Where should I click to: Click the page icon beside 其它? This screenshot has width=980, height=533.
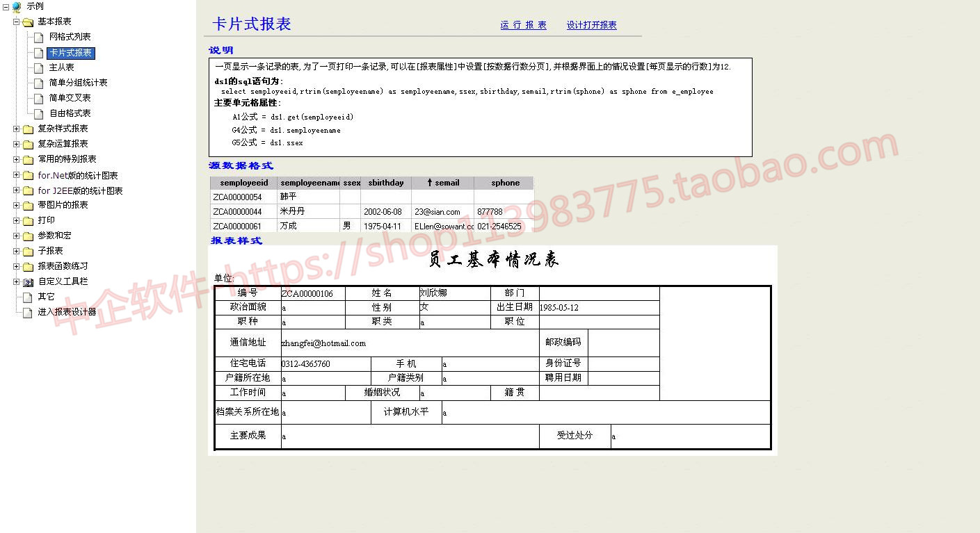tap(28, 297)
